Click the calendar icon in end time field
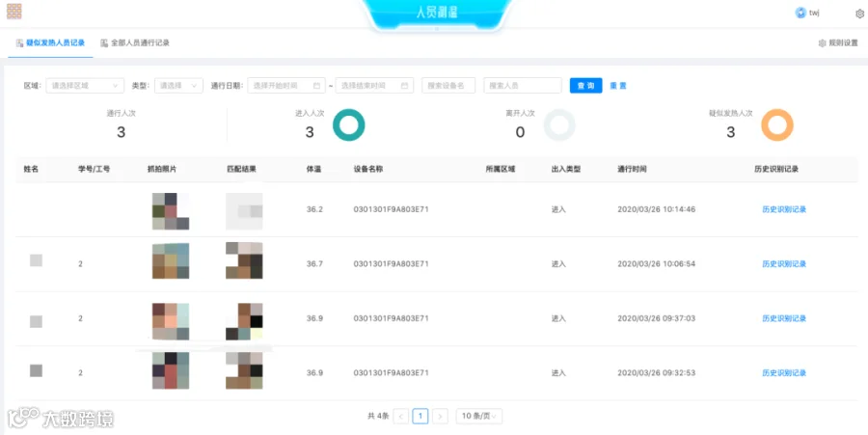 [404, 86]
